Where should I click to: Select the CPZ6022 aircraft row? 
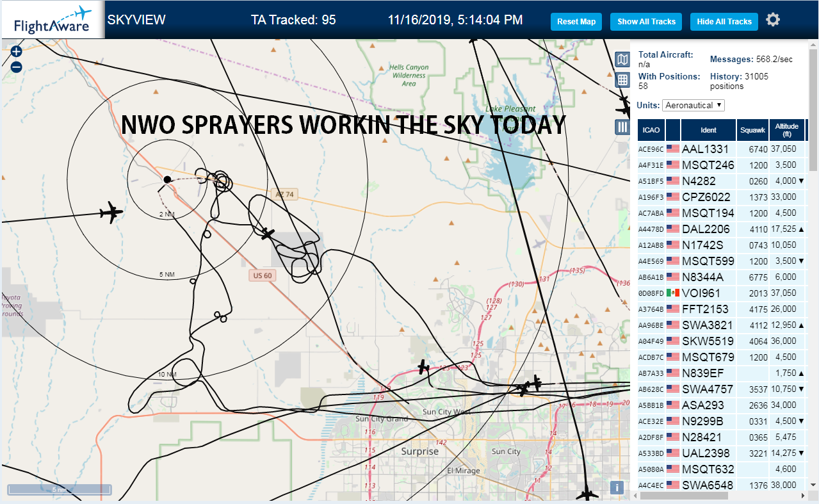point(722,197)
